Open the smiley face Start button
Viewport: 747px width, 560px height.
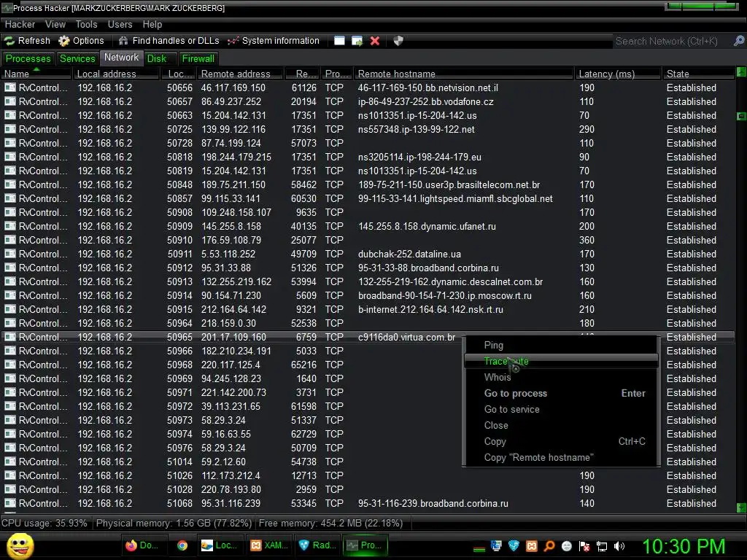click(20, 545)
